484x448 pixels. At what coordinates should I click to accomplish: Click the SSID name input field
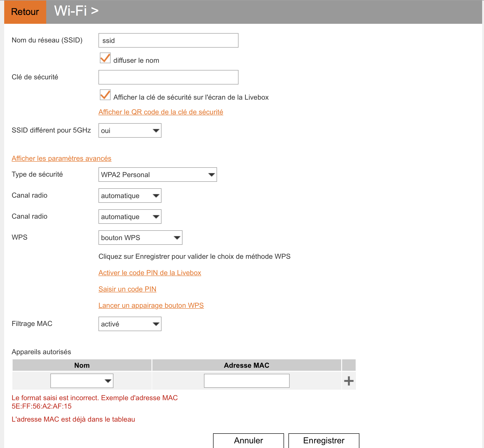tap(168, 40)
